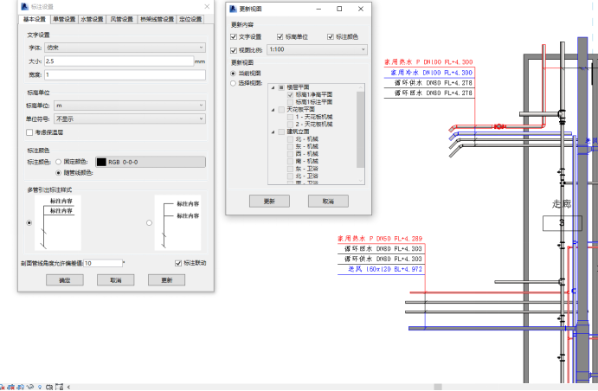Collapse the 天花板平面 tree node

(x=273, y=110)
